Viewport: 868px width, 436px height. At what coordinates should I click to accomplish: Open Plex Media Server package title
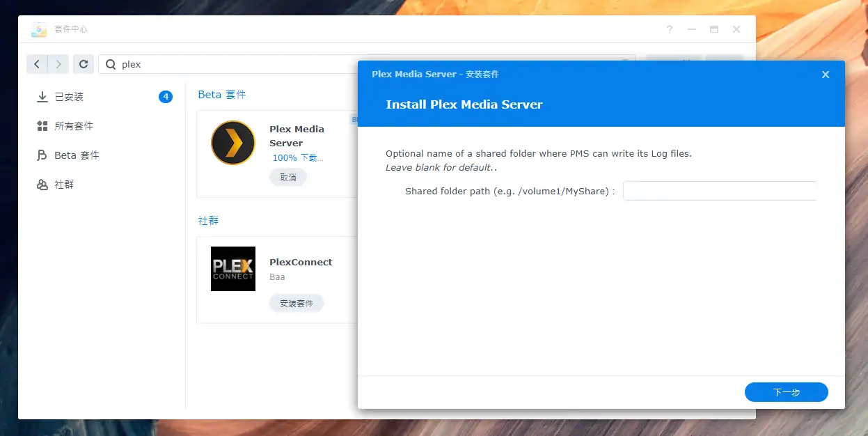pyautogui.click(x=297, y=136)
